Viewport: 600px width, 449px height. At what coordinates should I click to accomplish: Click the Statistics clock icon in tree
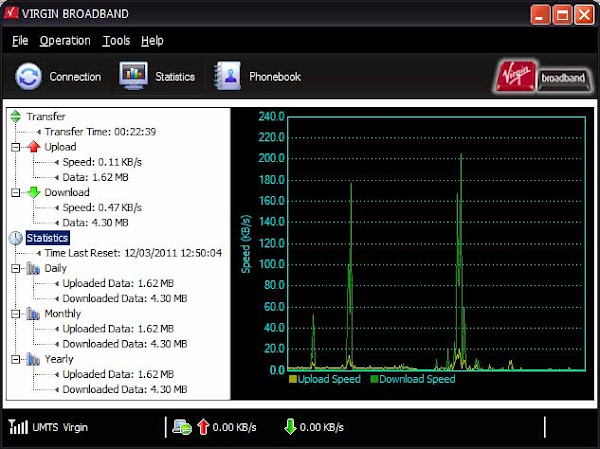coord(16,238)
